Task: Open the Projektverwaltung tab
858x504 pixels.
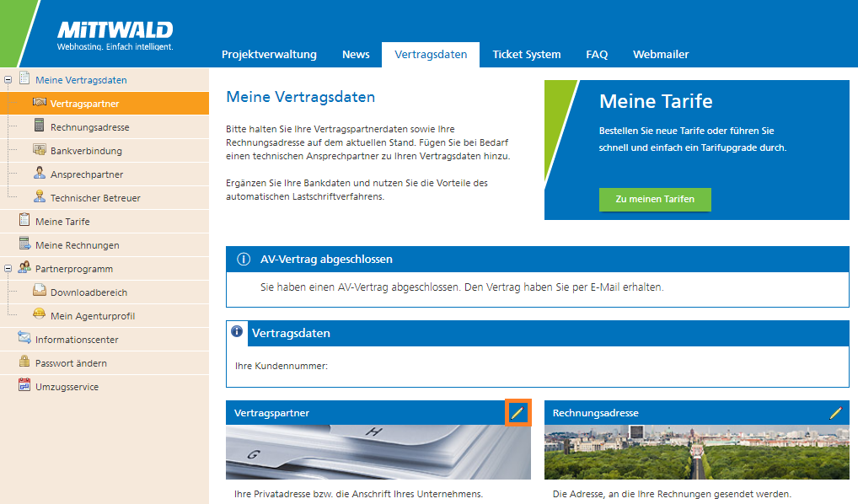Action: click(269, 54)
